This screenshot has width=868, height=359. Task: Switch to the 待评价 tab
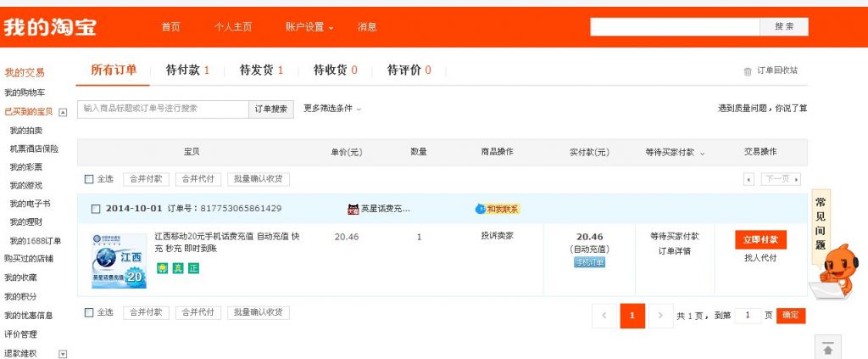tap(409, 70)
